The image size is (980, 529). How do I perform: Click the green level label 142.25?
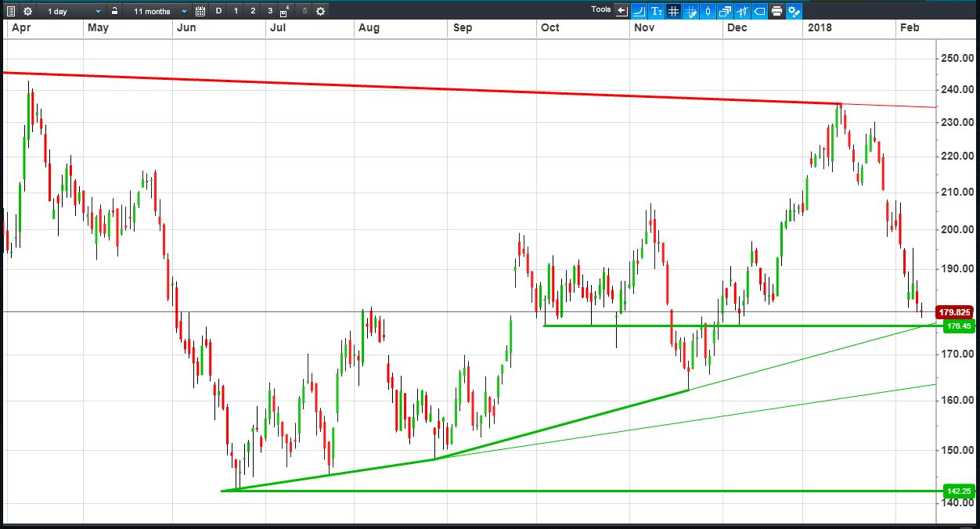(959, 491)
